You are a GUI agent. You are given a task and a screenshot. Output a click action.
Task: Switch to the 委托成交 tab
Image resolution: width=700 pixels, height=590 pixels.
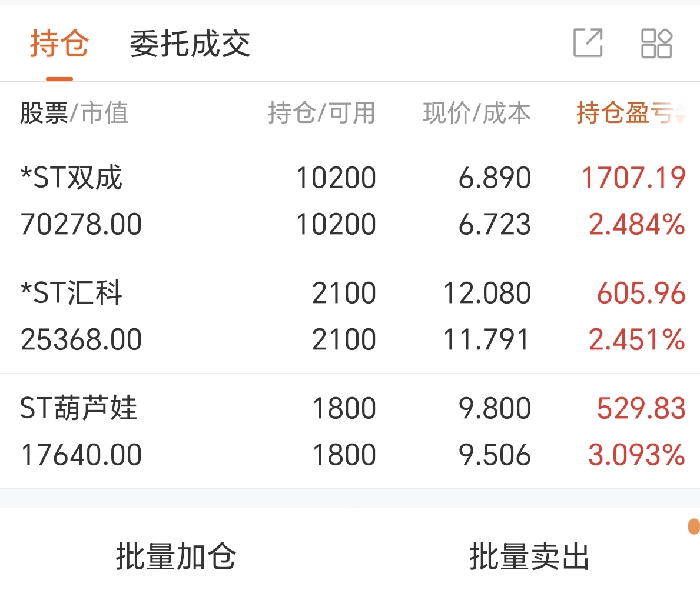point(190,44)
